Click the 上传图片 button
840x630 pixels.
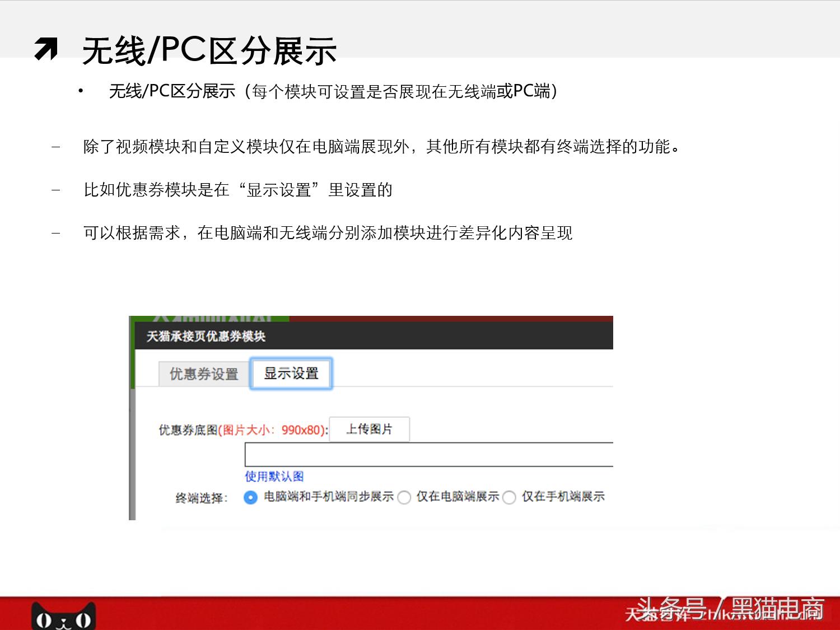pyautogui.click(x=370, y=429)
